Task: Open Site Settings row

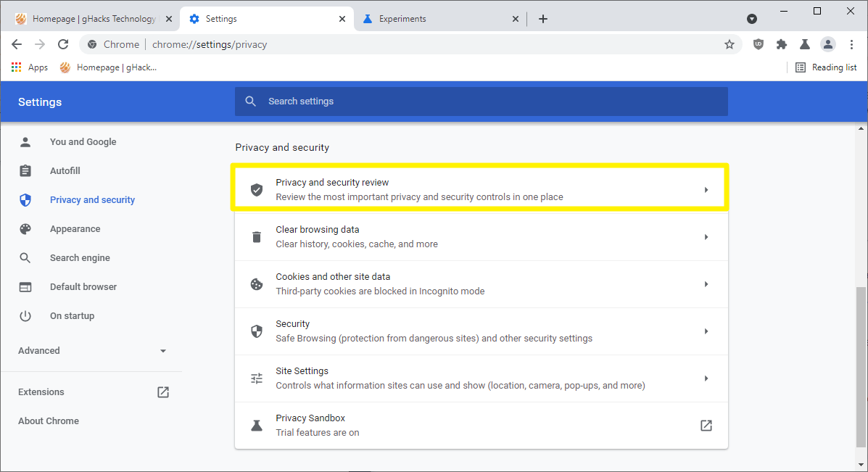Action: (481, 378)
